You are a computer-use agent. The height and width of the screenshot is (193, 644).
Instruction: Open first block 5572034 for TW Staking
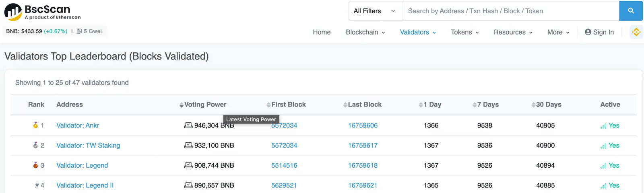pos(284,146)
